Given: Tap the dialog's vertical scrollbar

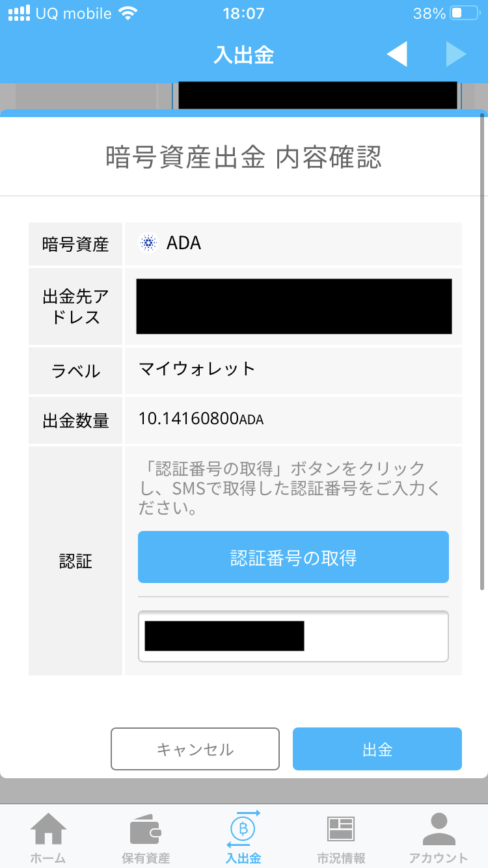Looking at the screenshot, I should coord(481,351).
